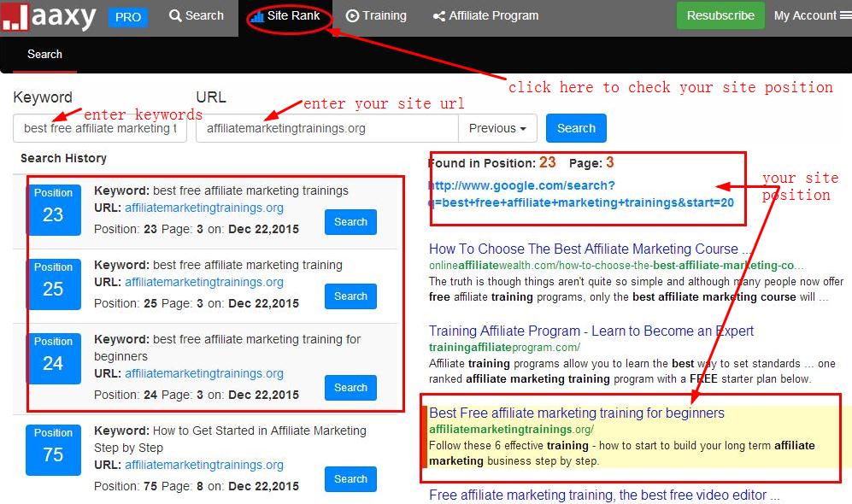Screen dimensions: 852x504
Task: Click the trainingaffiliateprogram.com green URL
Action: pyautogui.click(x=504, y=348)
